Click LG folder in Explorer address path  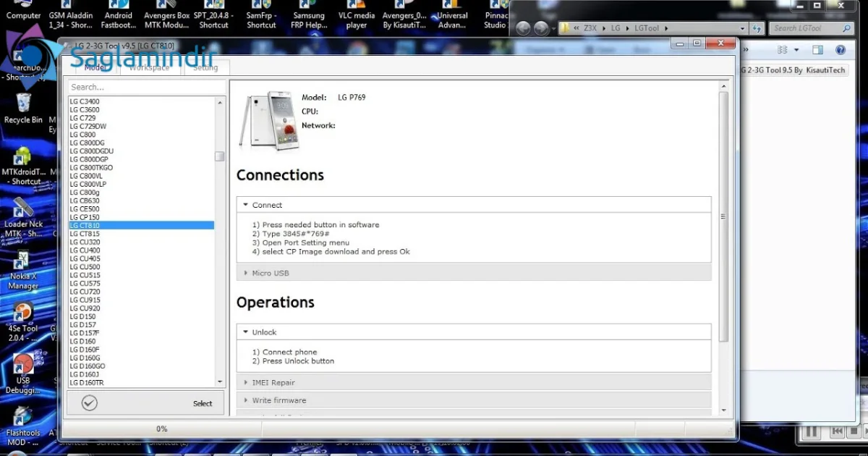point(616,28)
